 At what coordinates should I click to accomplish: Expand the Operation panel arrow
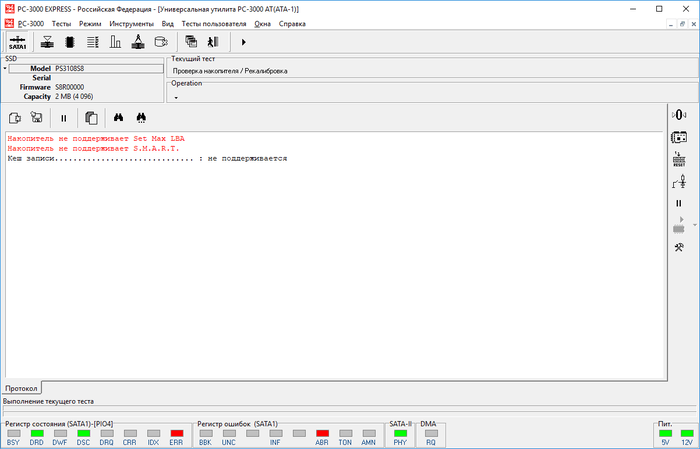(175, 98)
